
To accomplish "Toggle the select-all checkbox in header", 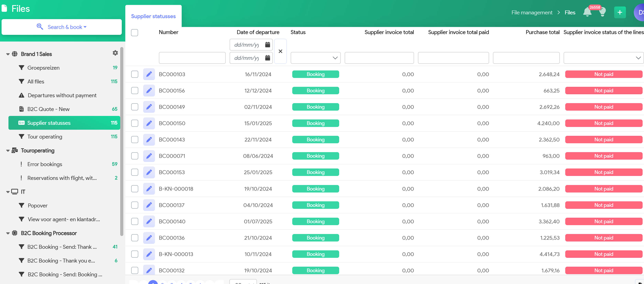I will [135, 33].
